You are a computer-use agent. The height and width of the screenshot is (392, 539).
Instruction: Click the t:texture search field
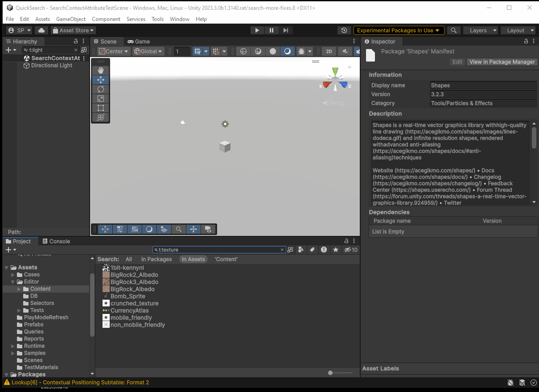(218, 250)
